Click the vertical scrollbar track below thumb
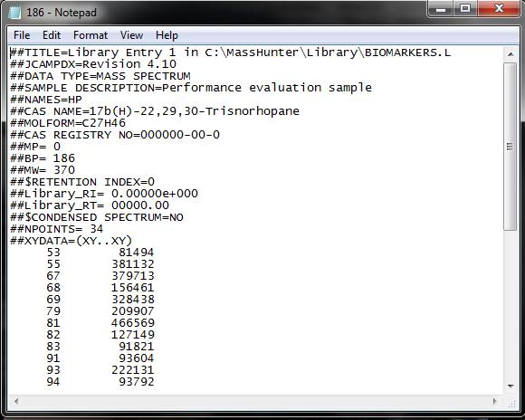The width and height of the screenshot is (525, 420). click(511, 305)
